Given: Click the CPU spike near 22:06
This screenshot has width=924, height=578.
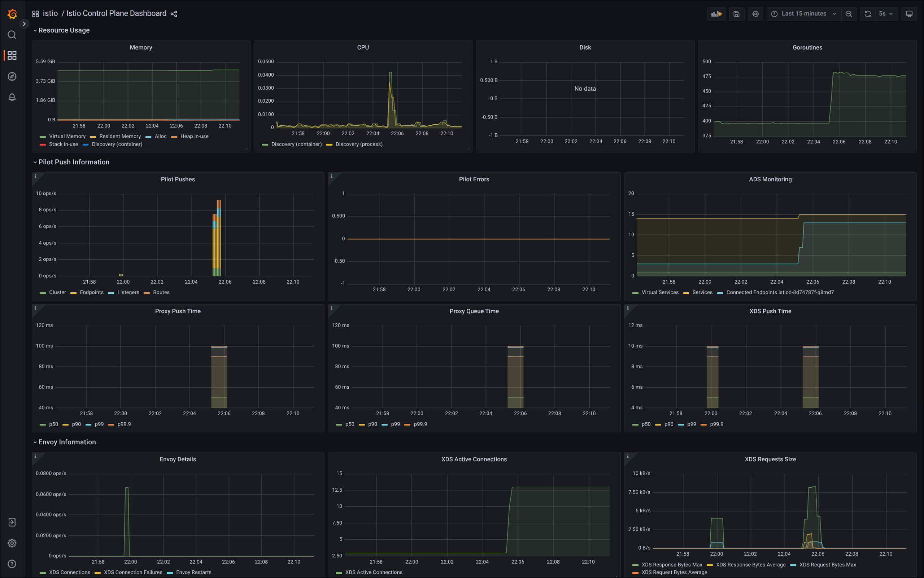Looking at the screenshot, I should [x=391, y=99].
